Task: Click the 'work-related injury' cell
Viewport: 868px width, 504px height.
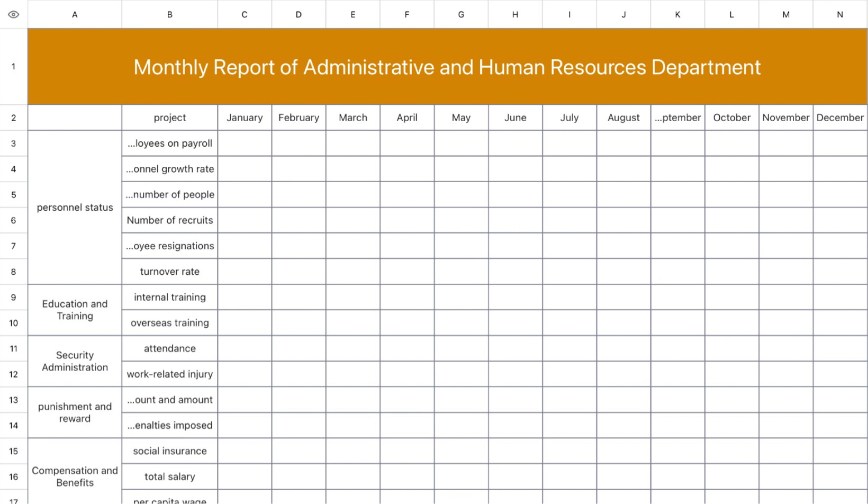Action: coord(170,374)
